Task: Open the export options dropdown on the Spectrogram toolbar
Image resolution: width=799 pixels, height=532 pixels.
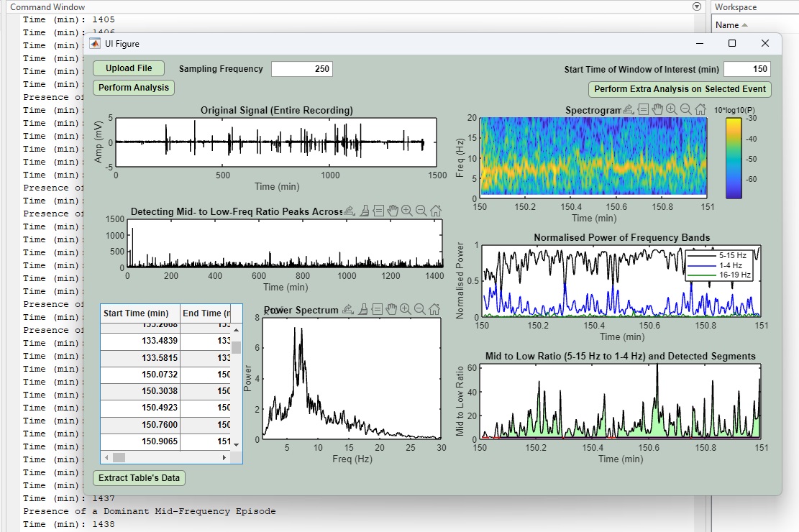Action: [x=627, y=109]
